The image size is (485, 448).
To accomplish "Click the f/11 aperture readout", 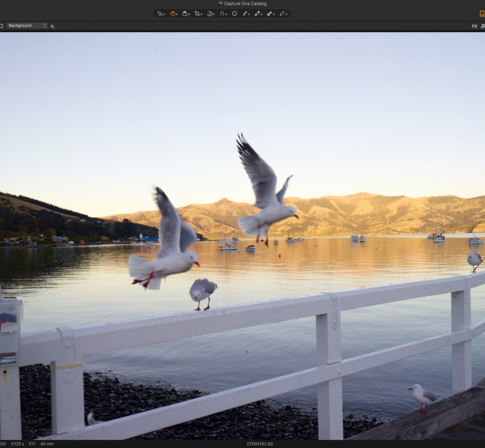I will (x=32, y=444).
